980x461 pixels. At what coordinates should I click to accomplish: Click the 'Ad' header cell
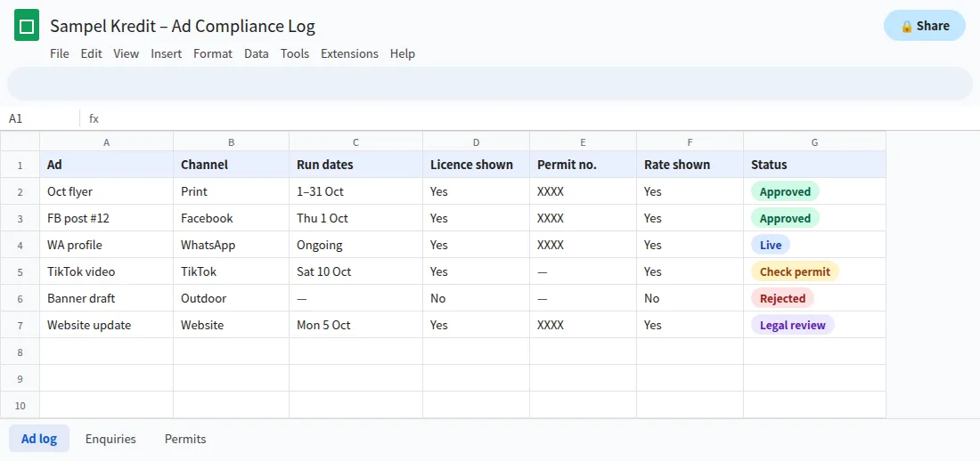(106, 165)
